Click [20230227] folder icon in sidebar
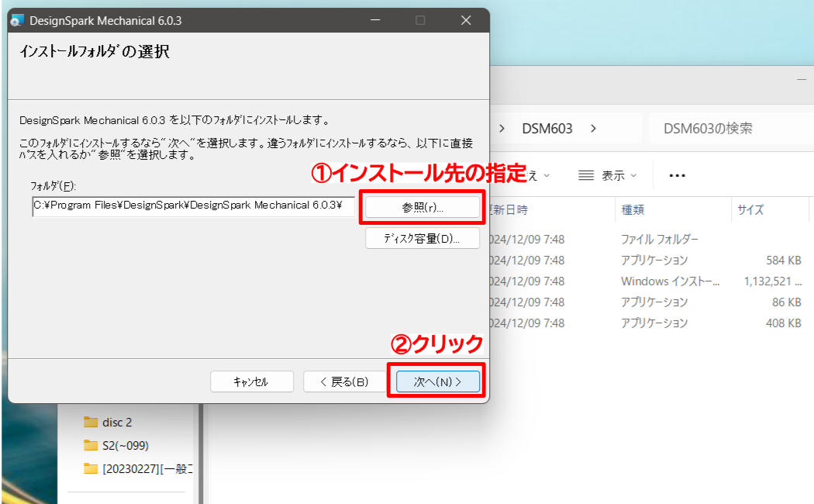Viewport: 814px width, 504px height. coord(91,468)
